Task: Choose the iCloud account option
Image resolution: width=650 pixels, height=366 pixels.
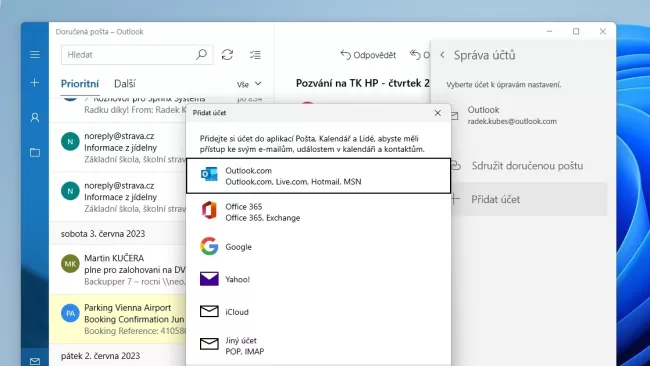Action: 318,312
